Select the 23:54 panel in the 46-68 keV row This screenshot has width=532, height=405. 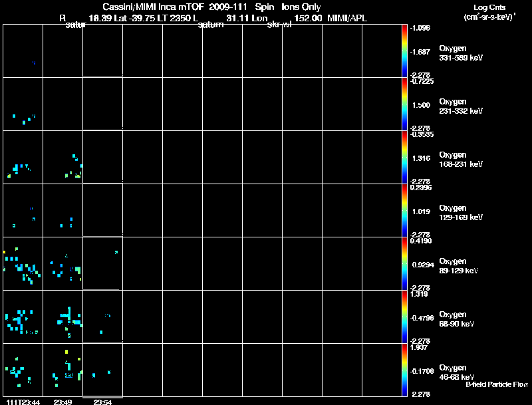click(x=103, y=370)
